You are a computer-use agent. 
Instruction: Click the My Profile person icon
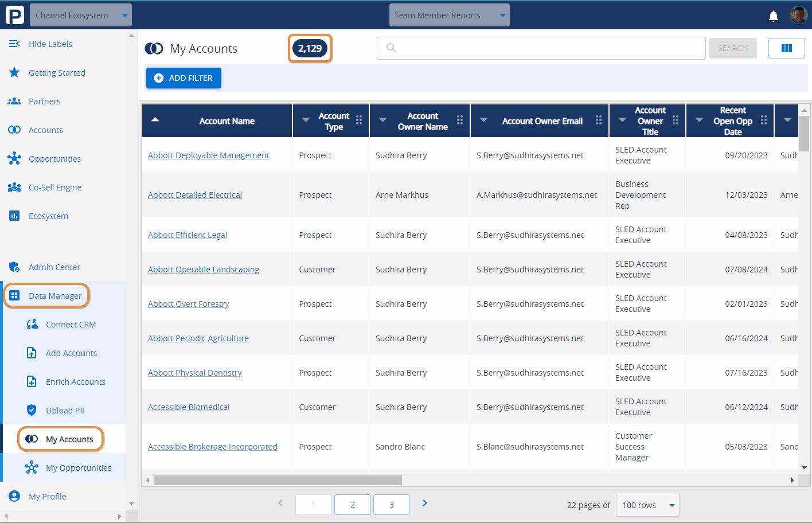(14, 496)
